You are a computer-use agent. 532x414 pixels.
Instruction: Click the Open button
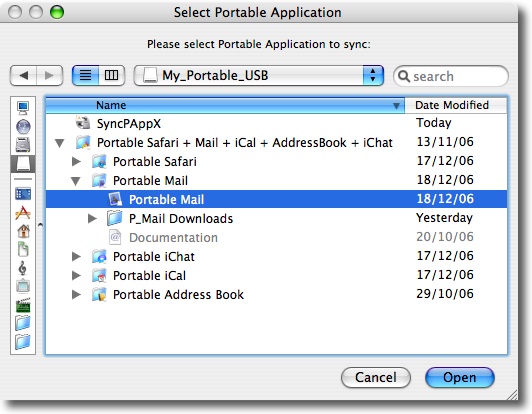click(460, 377)
